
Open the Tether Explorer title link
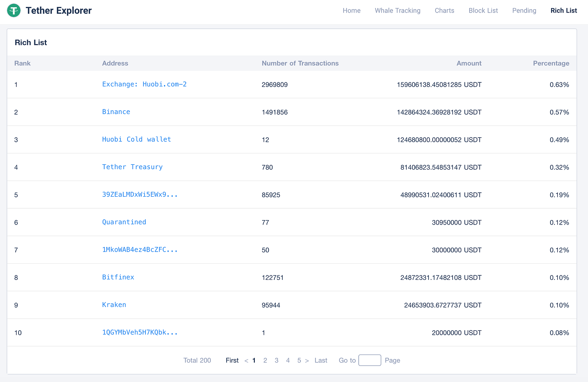[x=59, y=10]
